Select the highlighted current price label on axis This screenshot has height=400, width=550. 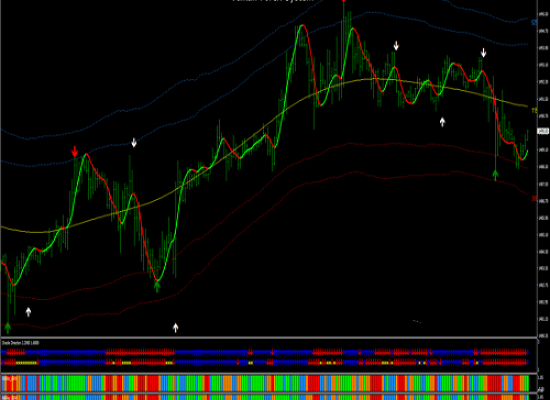point(543,131)
